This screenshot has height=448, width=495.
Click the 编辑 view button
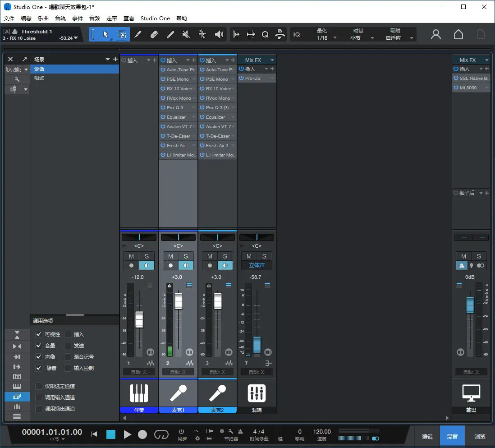(427, 436)
